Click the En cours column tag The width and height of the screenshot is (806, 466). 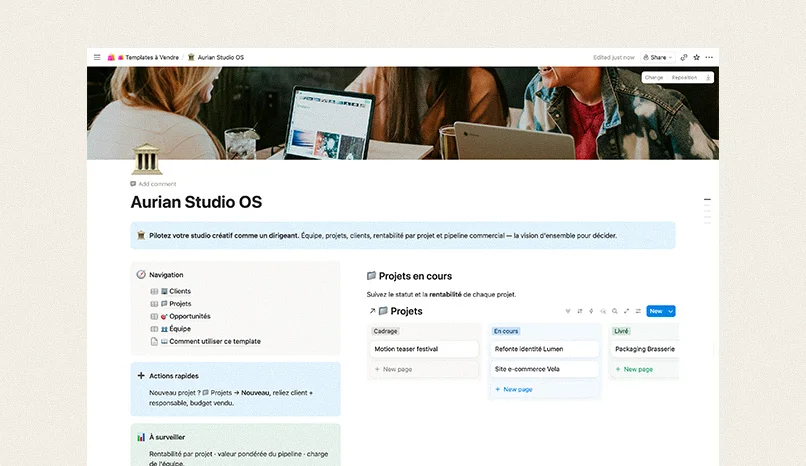[x=506, y=331]
